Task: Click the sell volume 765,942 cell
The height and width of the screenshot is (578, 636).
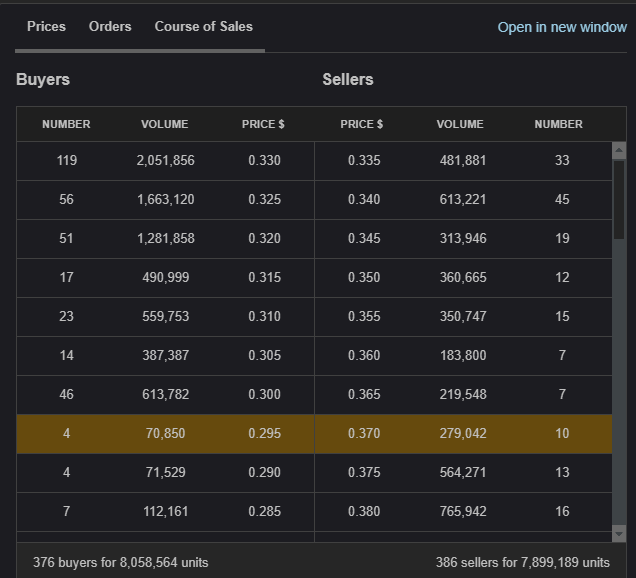Action: click(x=463, y=512)
